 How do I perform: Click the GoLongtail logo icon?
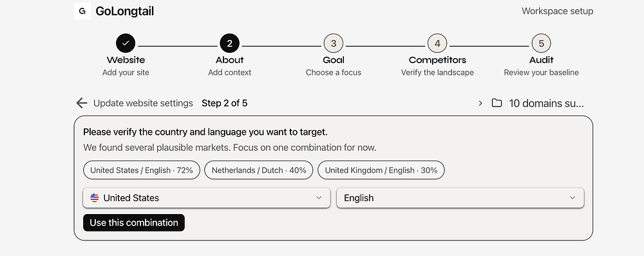click(x=82, y=11)
